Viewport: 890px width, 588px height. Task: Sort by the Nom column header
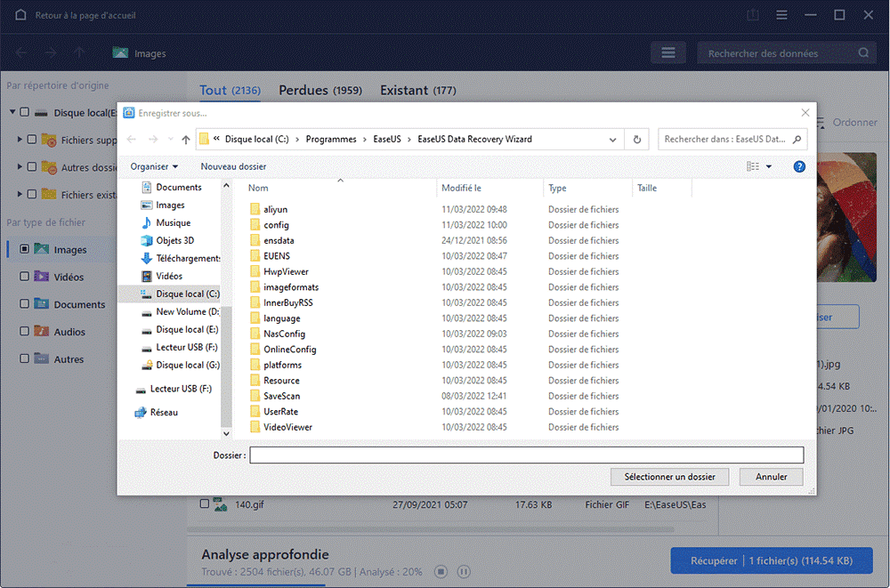[x=339, y=188]
